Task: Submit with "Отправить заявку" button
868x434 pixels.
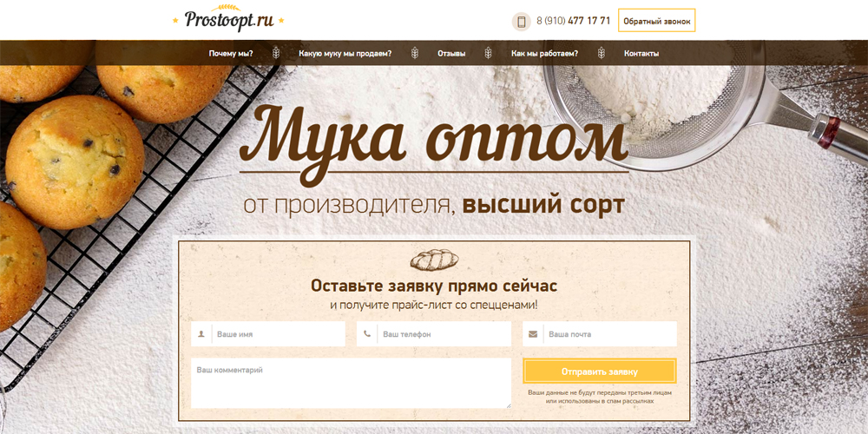Action: tap(600, 372)
